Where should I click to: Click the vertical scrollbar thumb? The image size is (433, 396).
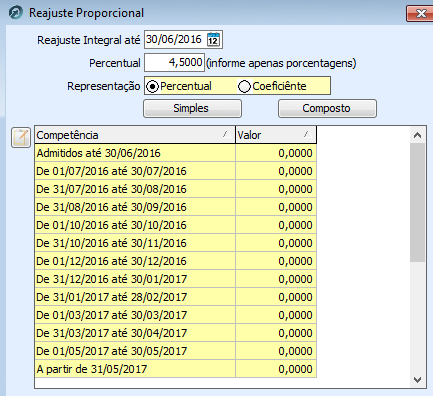(417, 203)
